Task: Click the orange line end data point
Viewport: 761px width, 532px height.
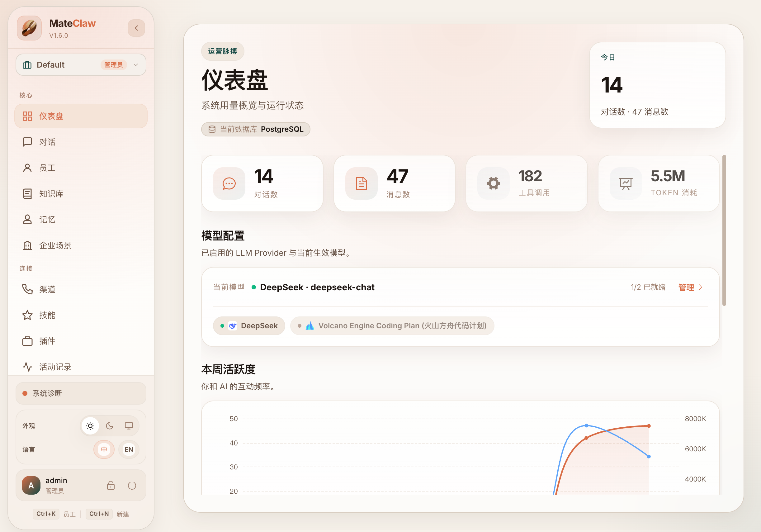Action: [649, 425]
